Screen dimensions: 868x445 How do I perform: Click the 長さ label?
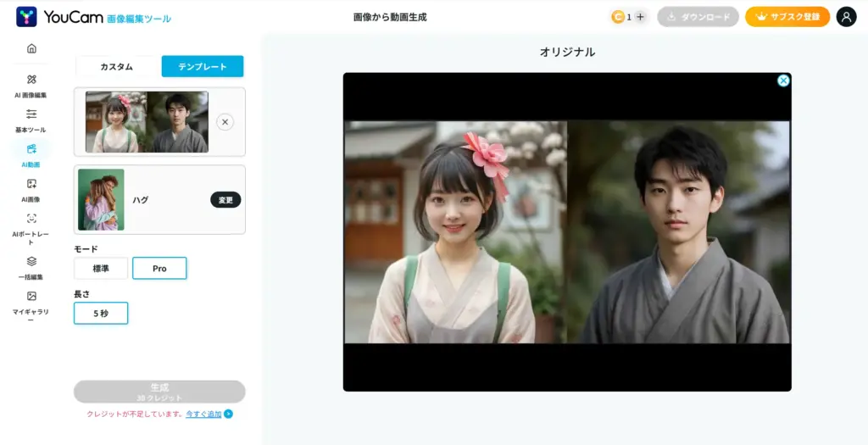coord(82,294)
